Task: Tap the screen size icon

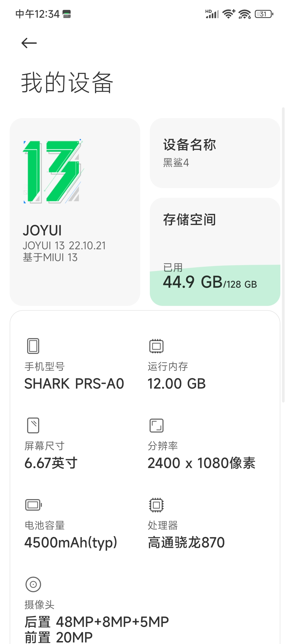Action: [33, 425]
